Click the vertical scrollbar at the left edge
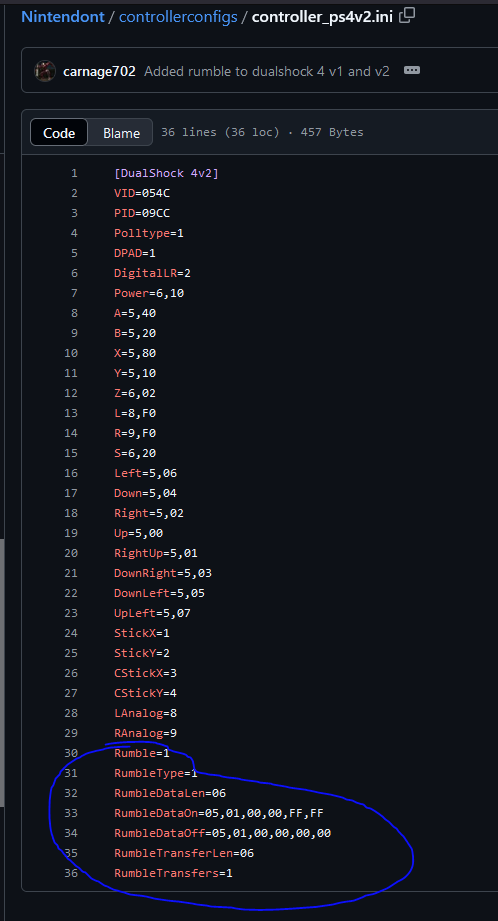Image resolution: width=498 pixels, height=921 pixels. [x=2, y=673]
